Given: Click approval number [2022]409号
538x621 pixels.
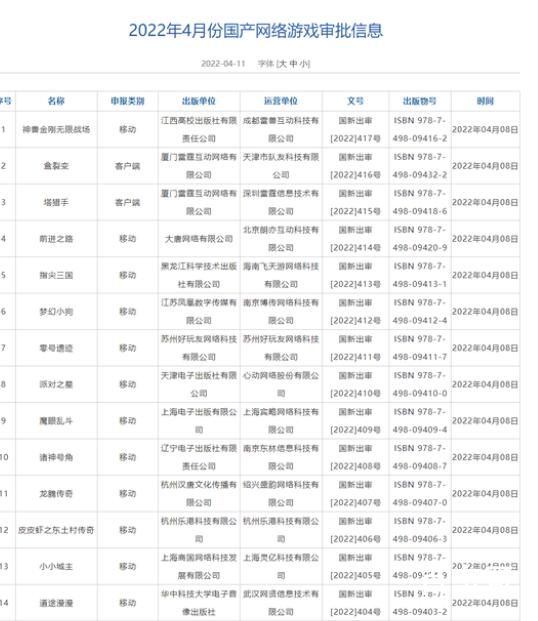Looking at the screenshot, I should point(355,430).
